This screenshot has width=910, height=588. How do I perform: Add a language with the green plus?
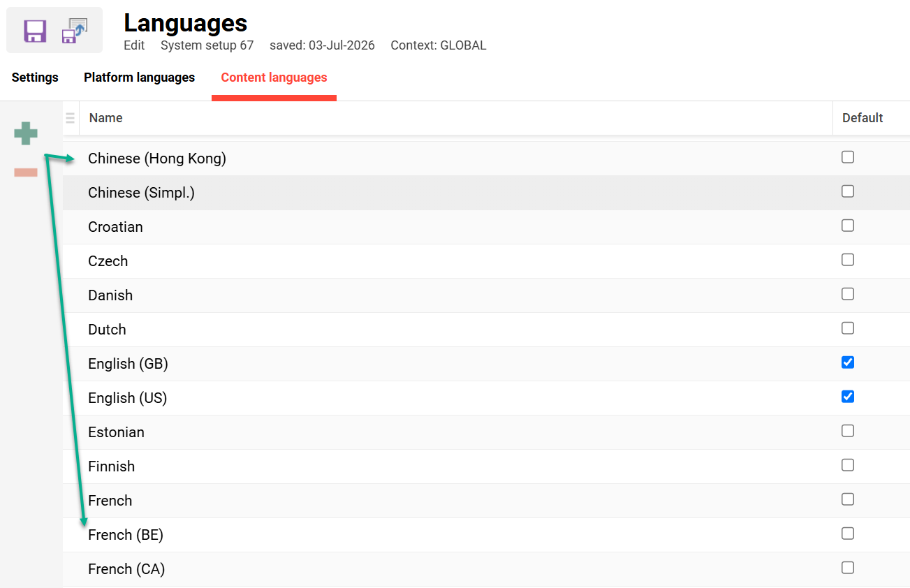pos(26,133)
